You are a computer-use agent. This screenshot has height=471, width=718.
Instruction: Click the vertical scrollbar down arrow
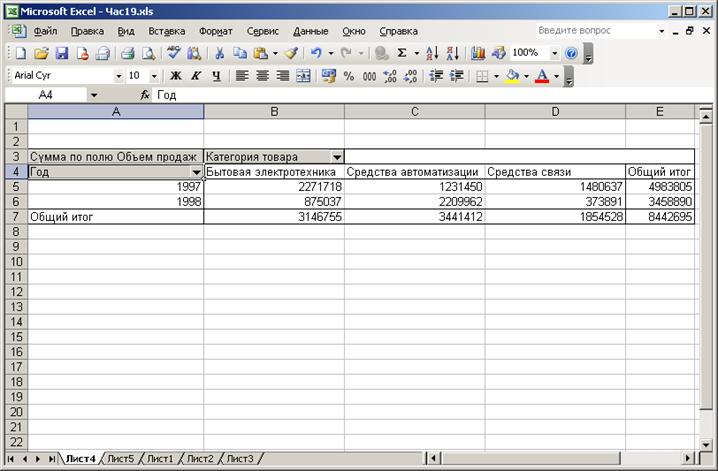[x=706, y=444]
